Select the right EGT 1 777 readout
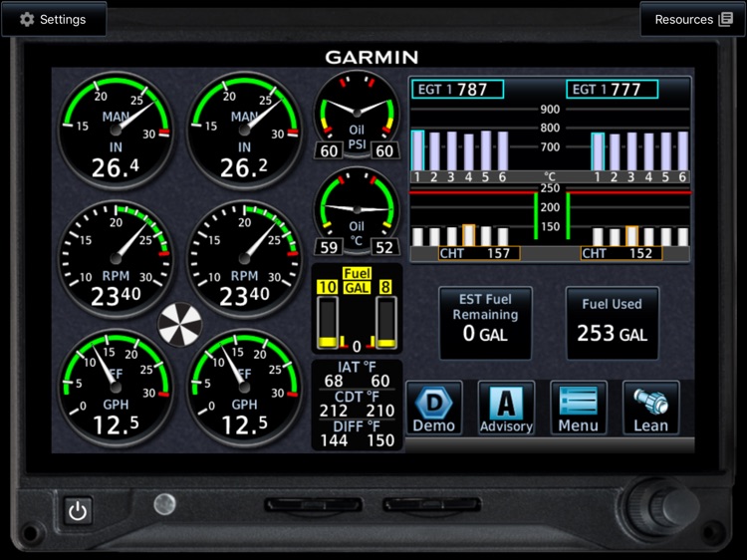The height and width of the screenshot is (560, 747). tap(612, 89)
